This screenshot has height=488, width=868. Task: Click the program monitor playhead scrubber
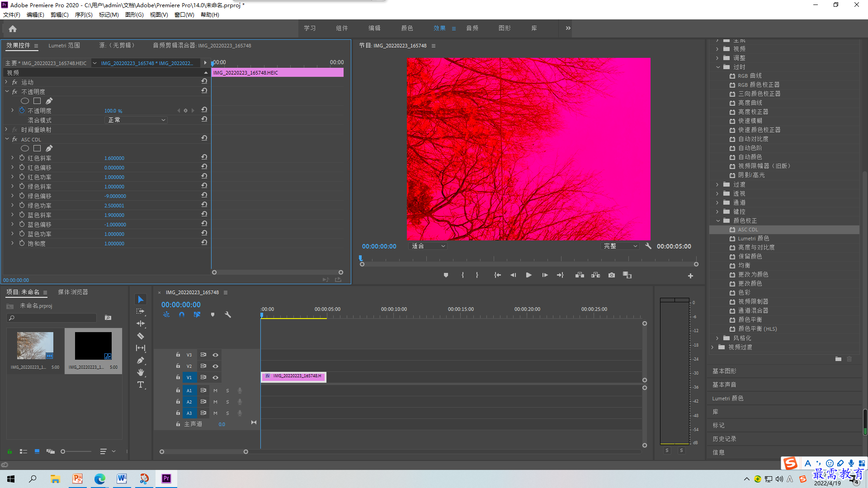tap(360, 258)
